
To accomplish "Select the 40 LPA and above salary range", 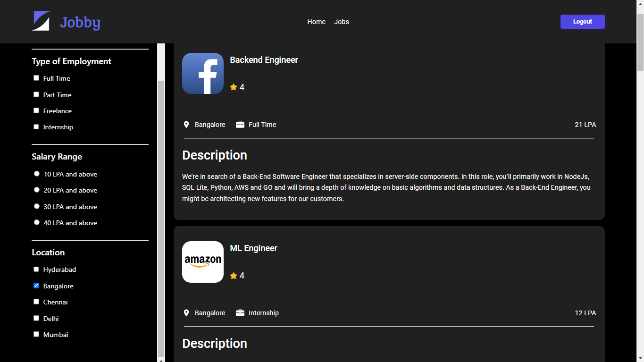I will tap(36, 222).
